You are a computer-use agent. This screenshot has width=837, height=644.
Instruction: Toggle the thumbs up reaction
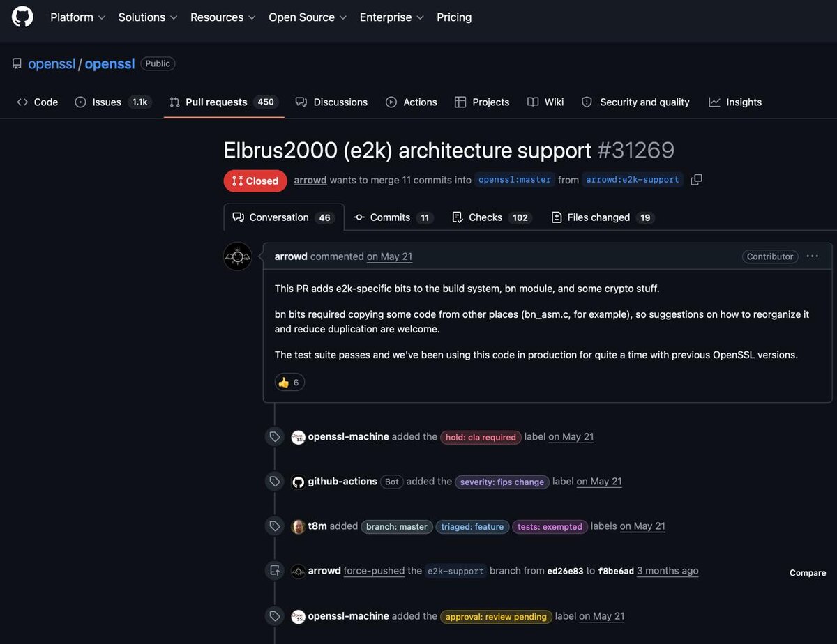(289, 382)
